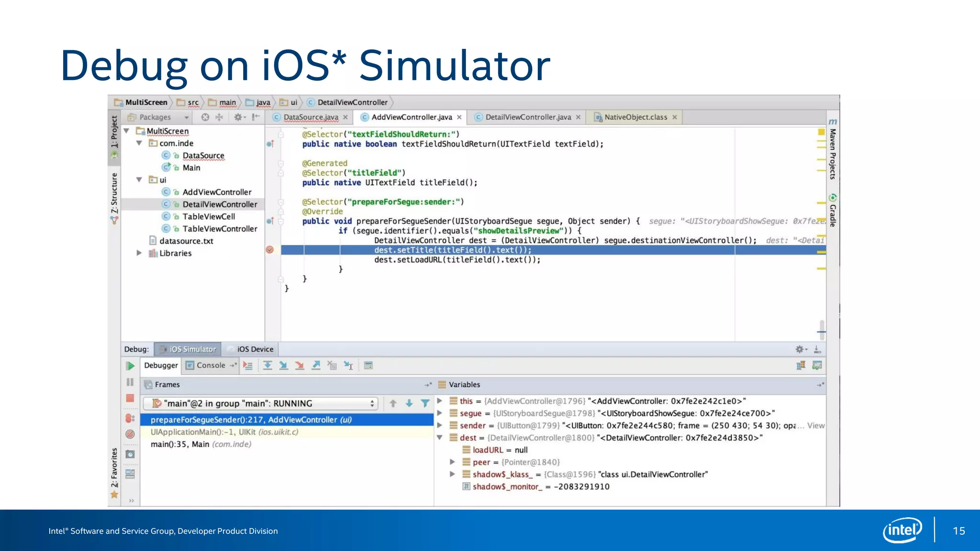Expand the 'peer' variable
The width and height of the screenshot is (980, 551).
[x=452, y=462]
